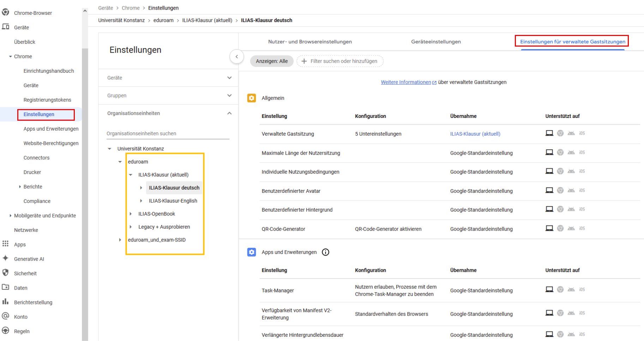Image resolution: width=644 pixels, height=341 pixels.
Task: Click the Sicherheit shield icon
Action: click(x=5, y=273)
